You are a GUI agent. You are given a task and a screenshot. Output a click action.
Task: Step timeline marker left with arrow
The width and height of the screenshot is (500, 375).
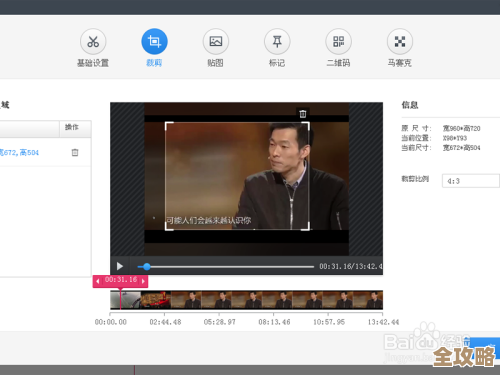[x=97, y=281]
